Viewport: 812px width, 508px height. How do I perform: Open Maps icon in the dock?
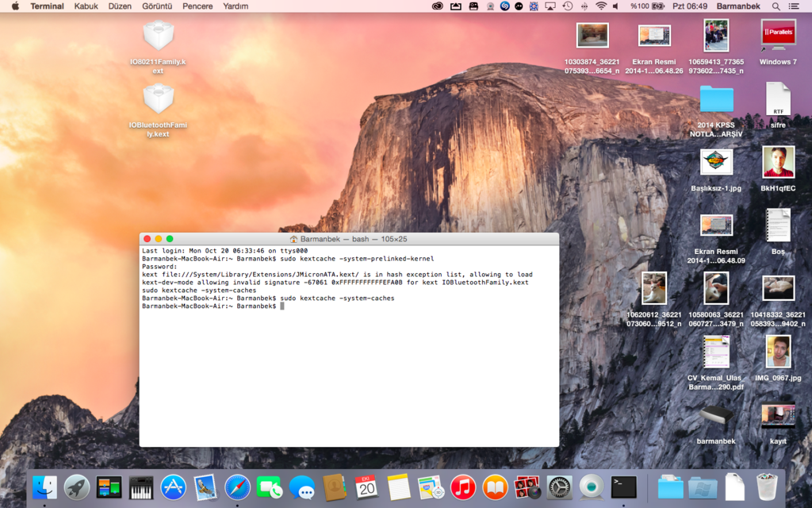pos(431,488)
